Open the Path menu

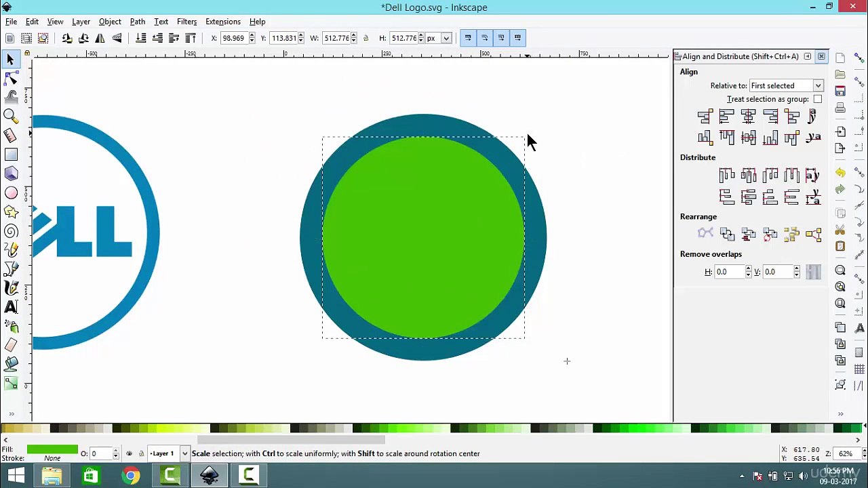138,22
